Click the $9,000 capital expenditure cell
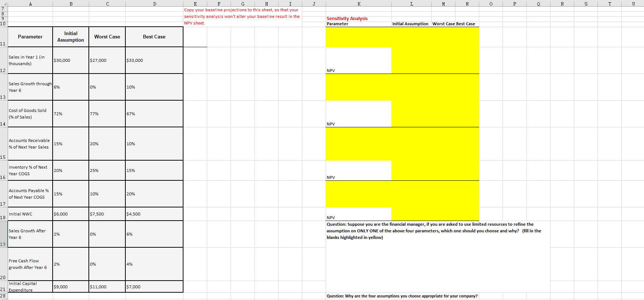Image resolution: width=644 pixels, height=300 pixels. pyautogui.click(x=71, y=287)
